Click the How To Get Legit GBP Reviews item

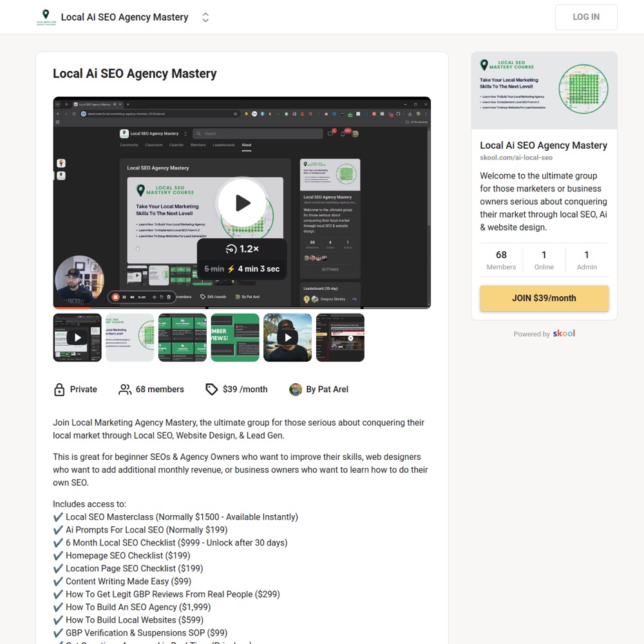tap(167, 594)
